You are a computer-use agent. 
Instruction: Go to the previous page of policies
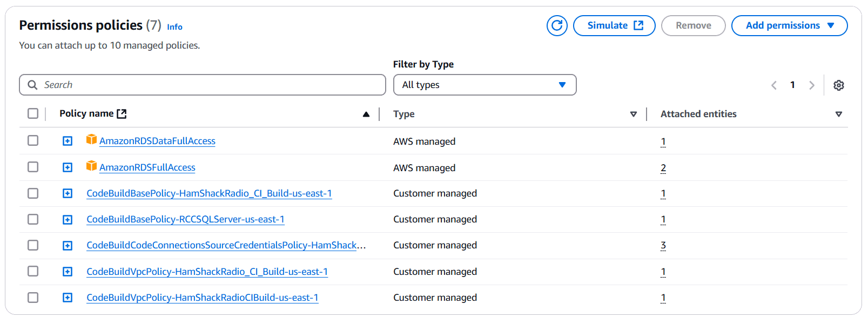(x=774, y=85)
